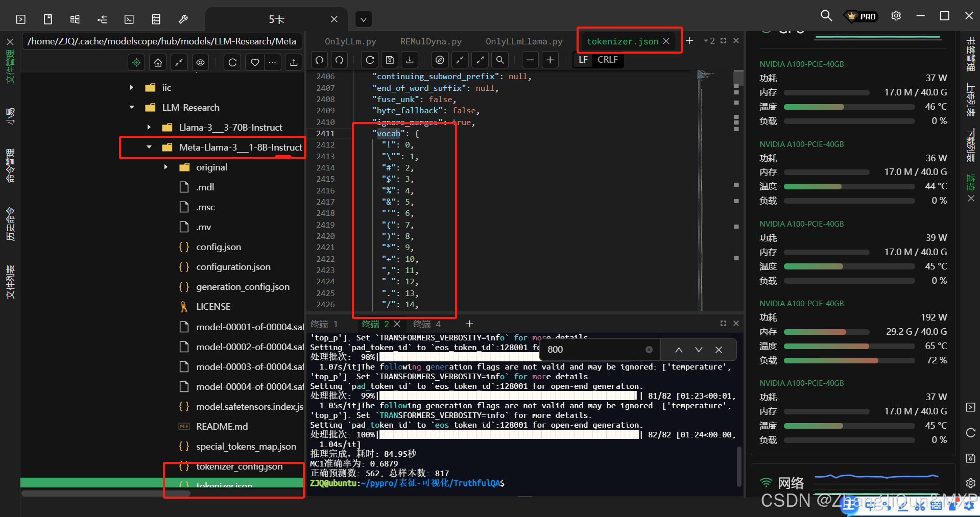Expand the editor with arrows-out icon

pyautogui.click(x=480, y=60)
